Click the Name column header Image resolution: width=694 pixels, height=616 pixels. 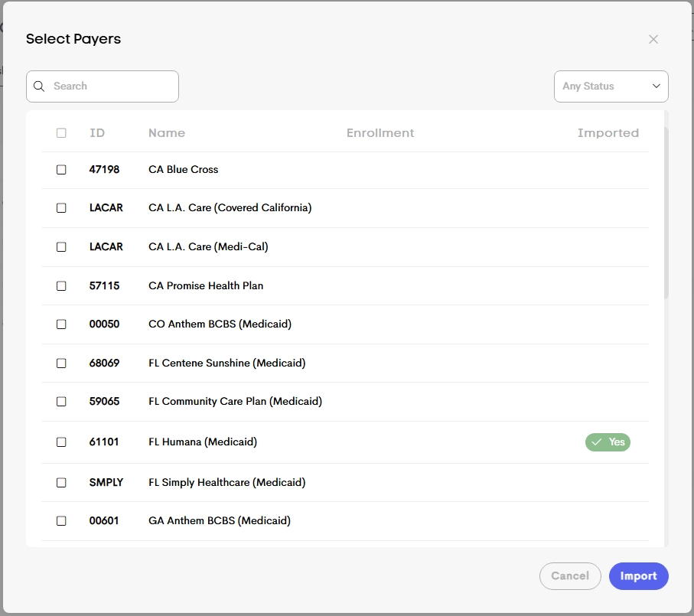(x=167, y=132)
